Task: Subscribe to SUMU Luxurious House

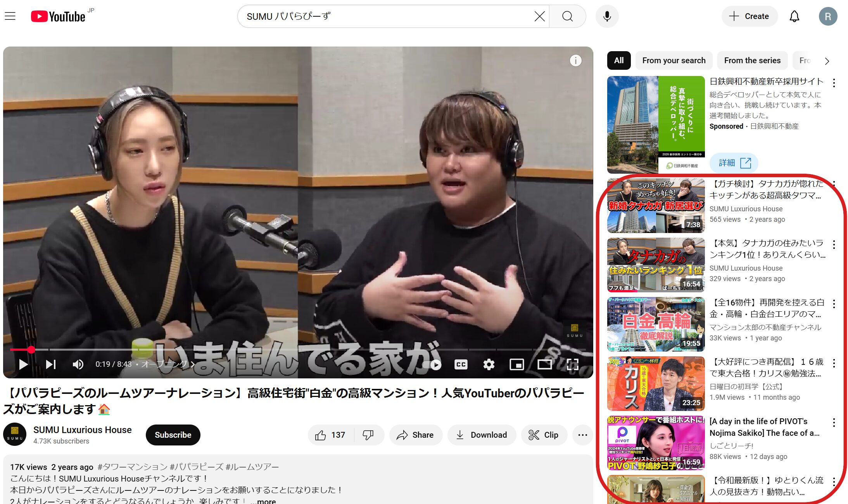Action: [173, 435]
